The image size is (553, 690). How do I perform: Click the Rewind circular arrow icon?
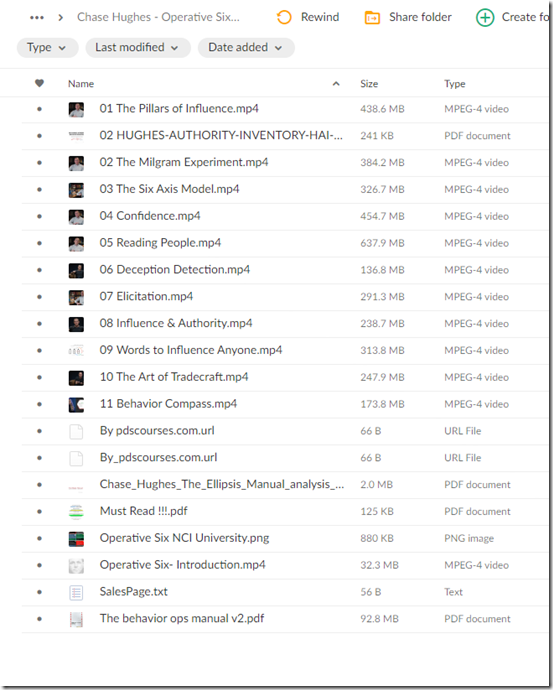tap(284, 18)
